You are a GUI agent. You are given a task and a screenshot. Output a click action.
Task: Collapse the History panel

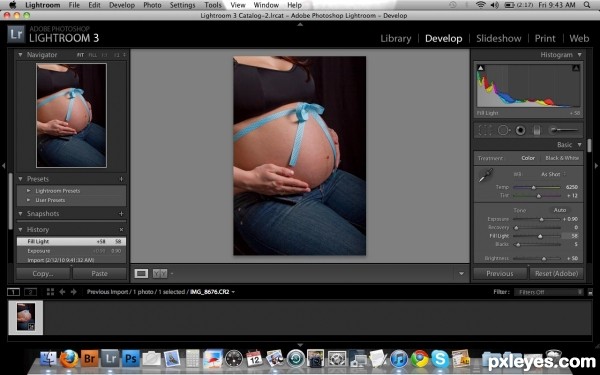pos(20,230)
